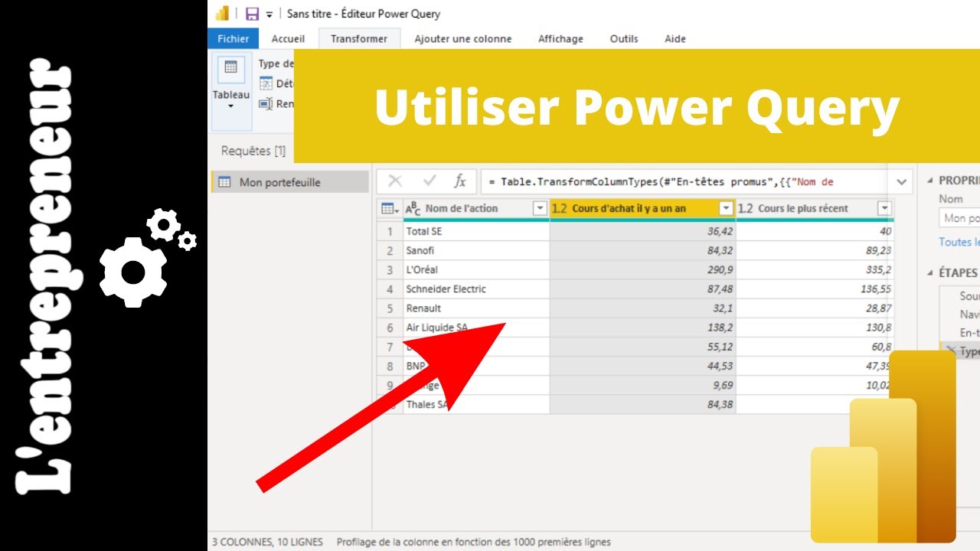Click the 36,42 value cell
Image resolution: width=980 pixels, height=551 pixels.
pyautogui.click(x=642, y=231)
